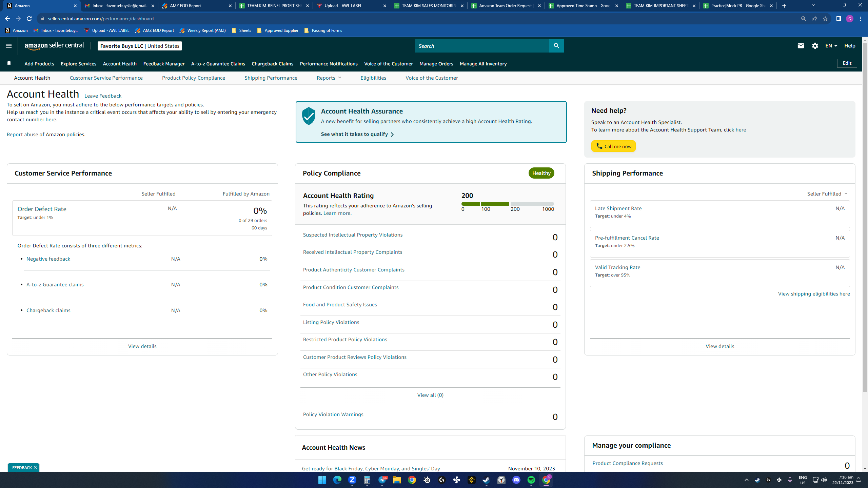This screenshot has height=488, width=868.
Task: Switch to Customer Service Performance tab
Action: click(106, 78)
